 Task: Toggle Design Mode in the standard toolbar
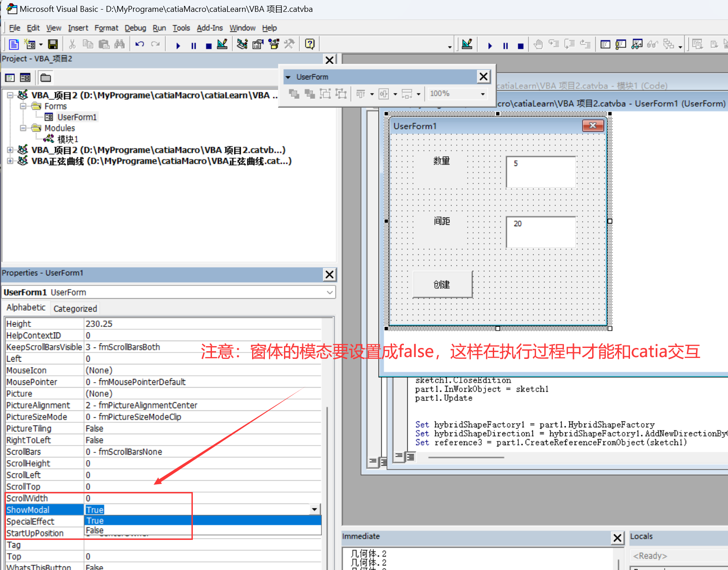[x=222, y=44]
